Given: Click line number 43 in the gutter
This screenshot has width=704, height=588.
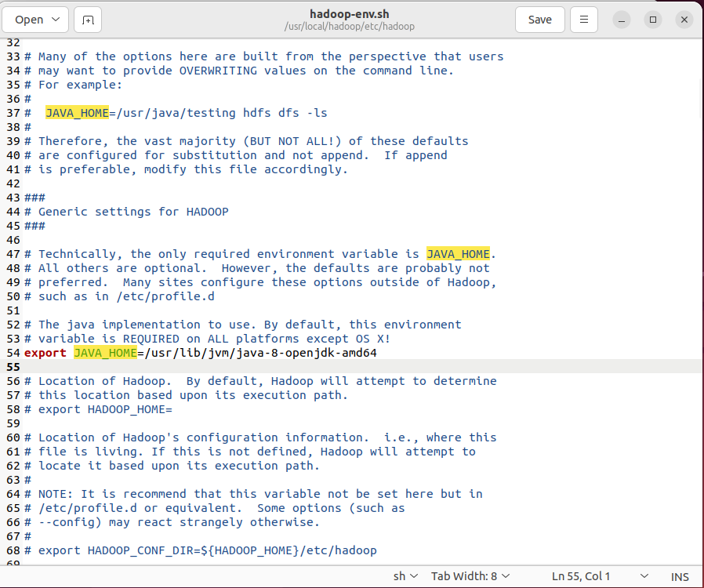Looking at the screenshot, I should tap(13, 198).
